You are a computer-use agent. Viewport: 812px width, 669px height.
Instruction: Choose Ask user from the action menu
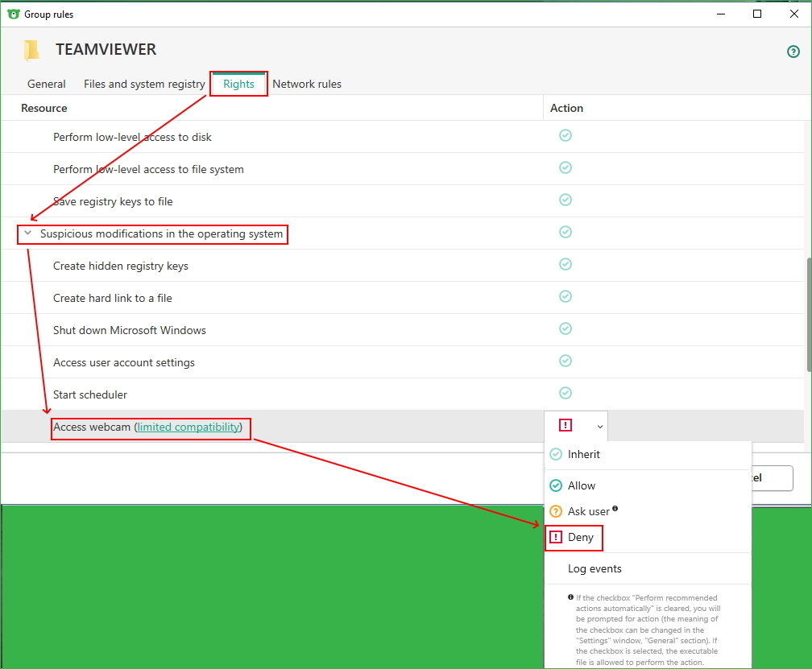[648, 511]
